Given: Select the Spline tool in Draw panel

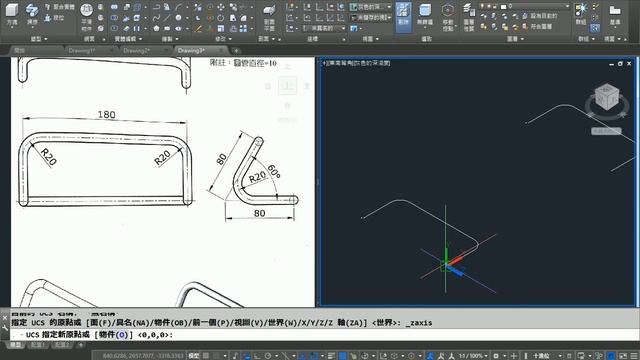Looking at the screenshot, I should [156, 18].
